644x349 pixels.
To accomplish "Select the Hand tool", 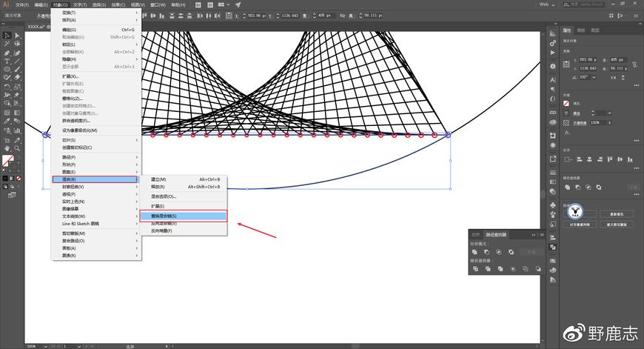I will click(x=7, y=148).
